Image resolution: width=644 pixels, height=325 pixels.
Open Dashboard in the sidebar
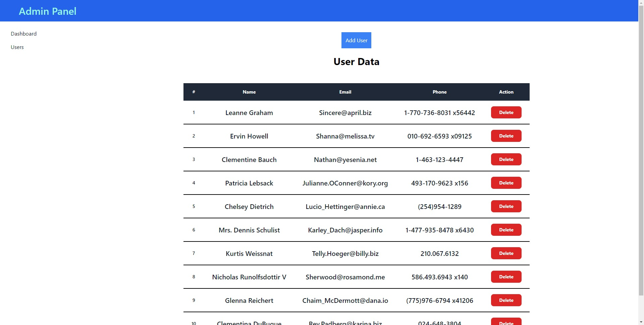point(23,34)
